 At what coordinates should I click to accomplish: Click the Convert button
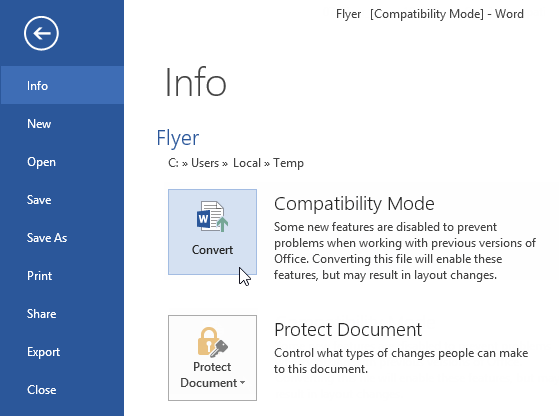212,232
